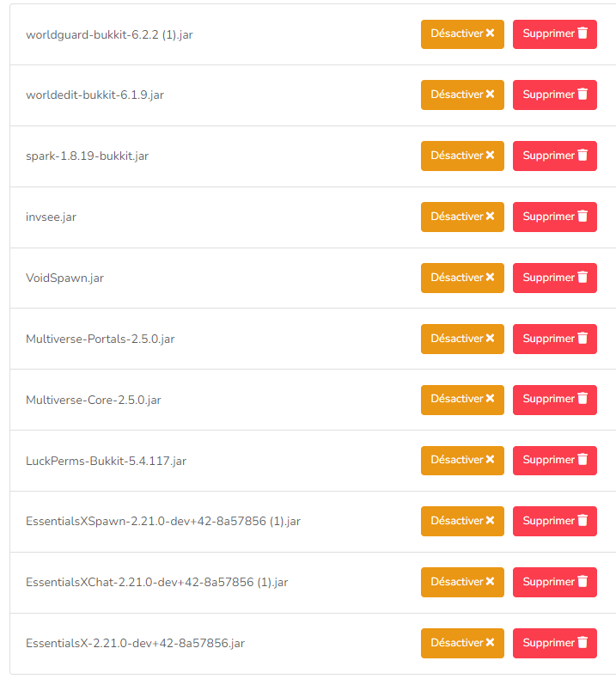Select the EssentialsXChat jar file name
Viewport: 616px width, 685px height.
pos(156,583)
